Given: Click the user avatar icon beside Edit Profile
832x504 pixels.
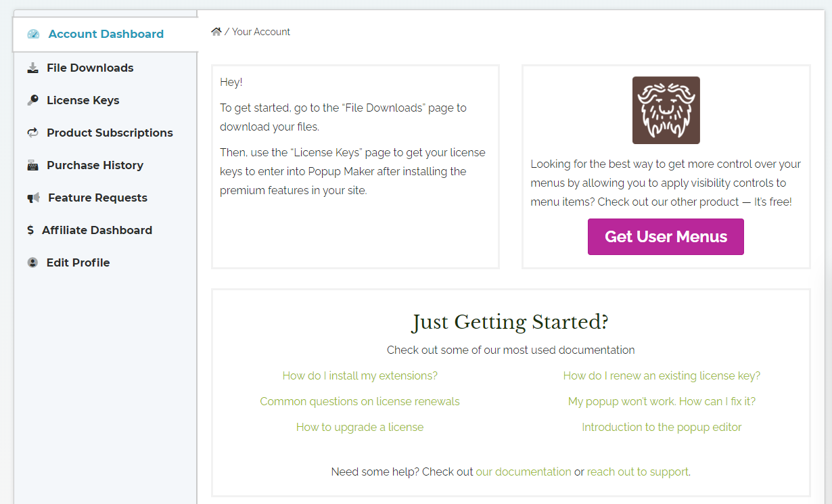Looking at the screenshot, I should (32, 262).
